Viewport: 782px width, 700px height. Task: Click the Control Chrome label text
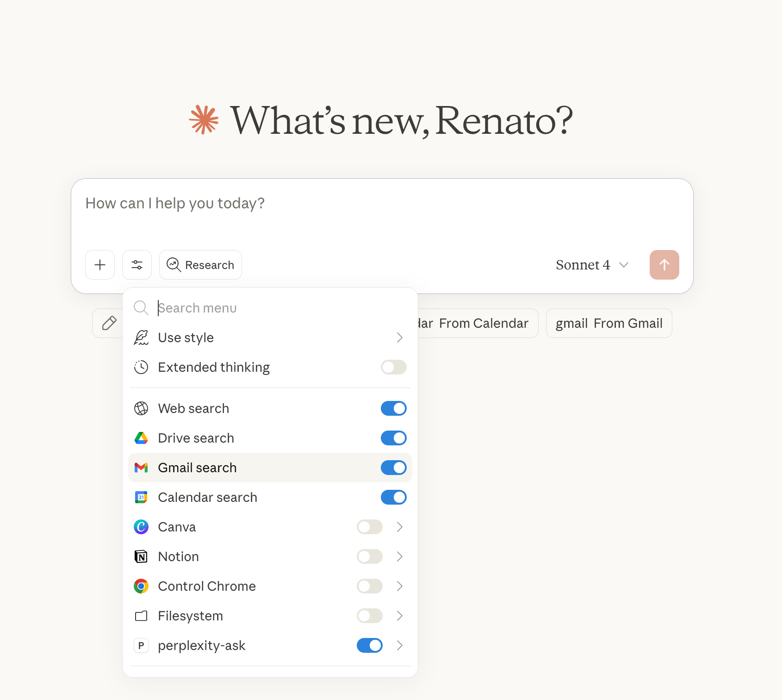tap(207, 586)
